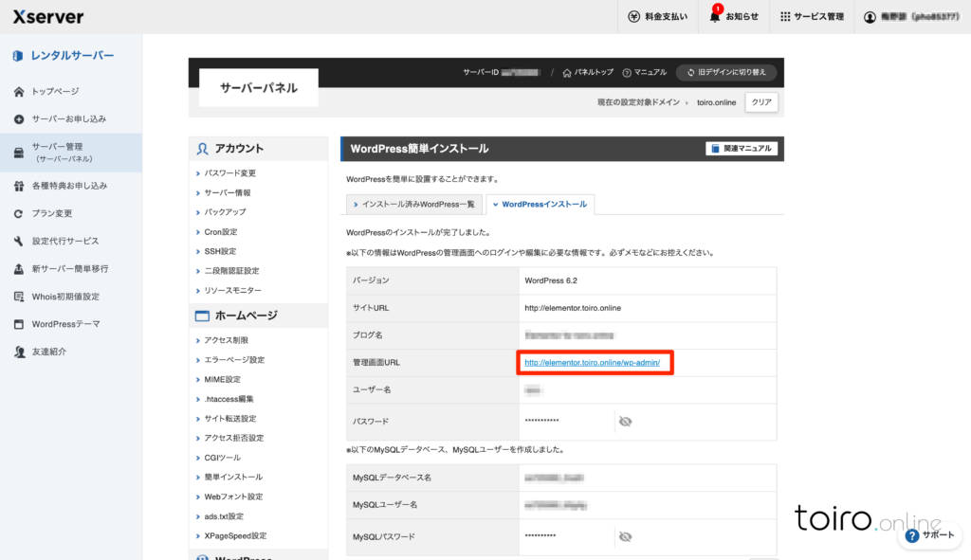Open サービス管理 grid menu
The height and width of the screenshot is (560, 971).
[x=785, y=17]
